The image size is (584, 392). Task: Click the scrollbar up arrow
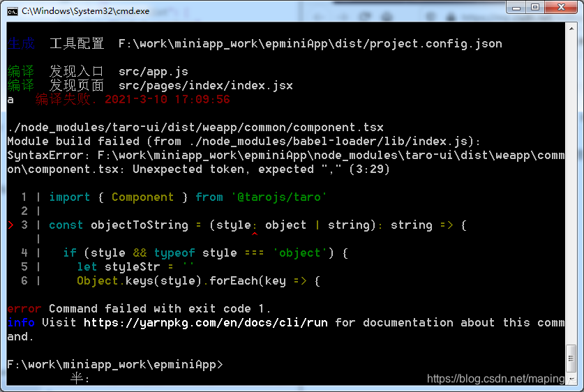point(571,29)
